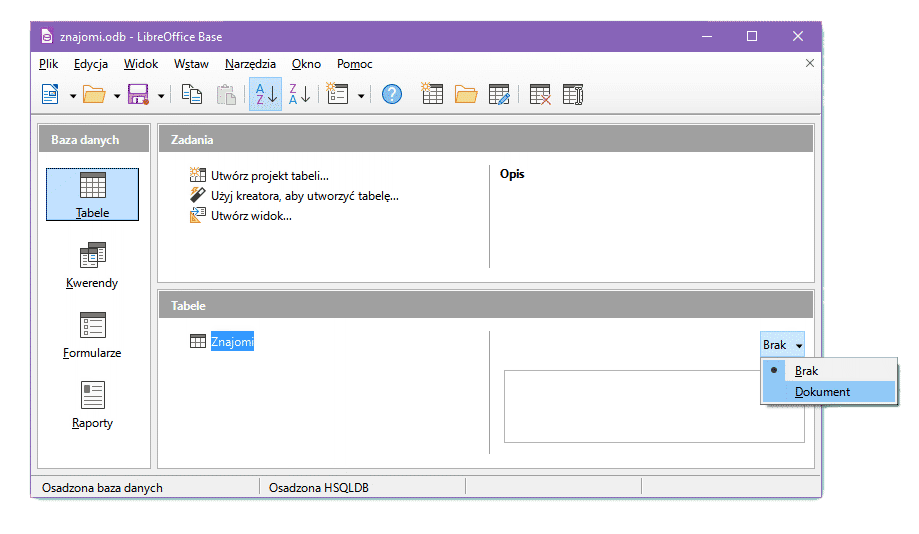Open LibreOffice Help via question mark icon

point(392,94)
